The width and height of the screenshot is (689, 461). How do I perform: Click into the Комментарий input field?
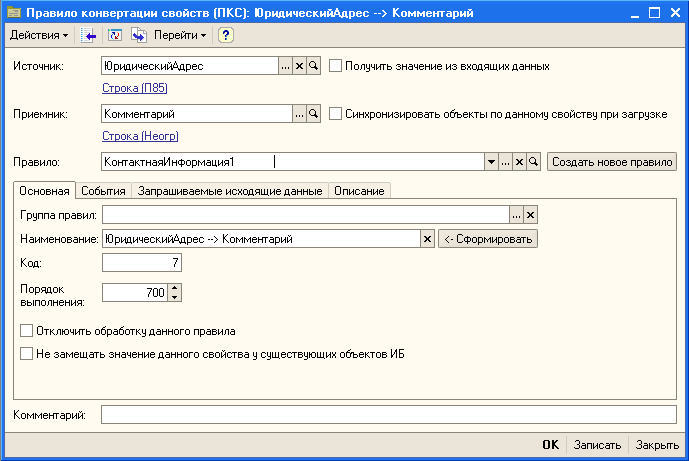389,414
